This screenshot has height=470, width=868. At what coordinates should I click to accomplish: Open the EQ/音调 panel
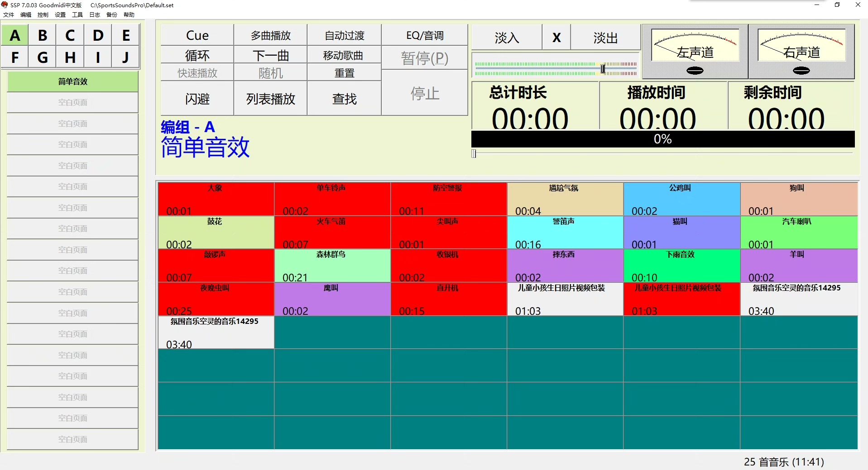pos(425,35)
